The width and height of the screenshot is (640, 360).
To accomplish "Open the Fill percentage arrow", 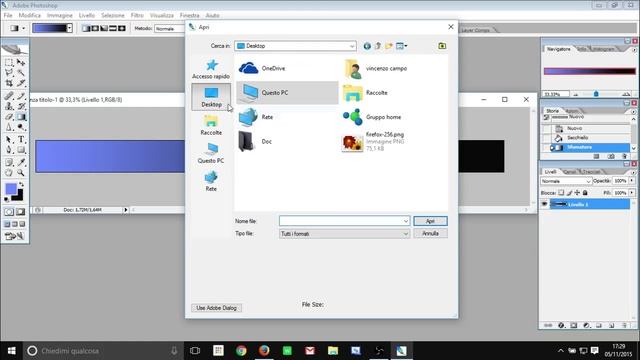I will (632, 193).
